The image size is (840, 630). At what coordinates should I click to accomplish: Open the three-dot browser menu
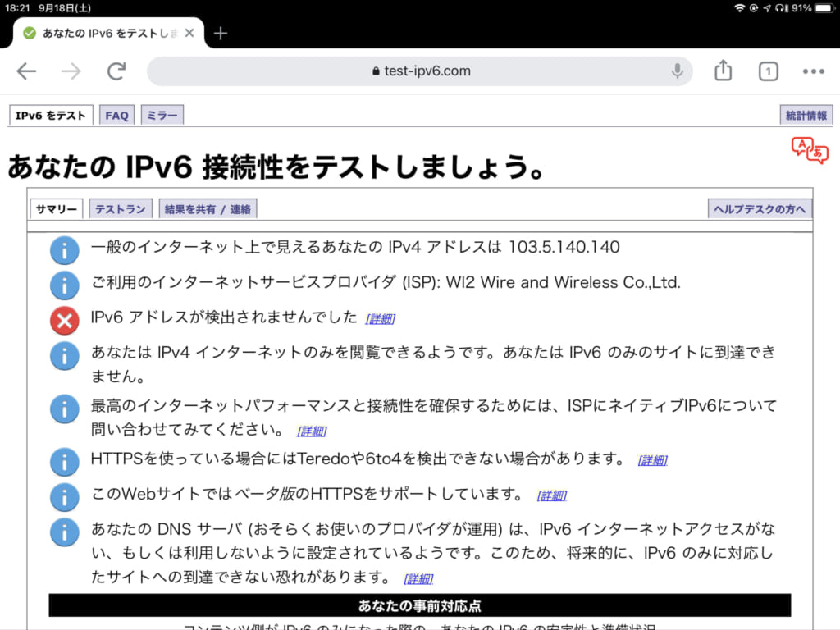813,71
